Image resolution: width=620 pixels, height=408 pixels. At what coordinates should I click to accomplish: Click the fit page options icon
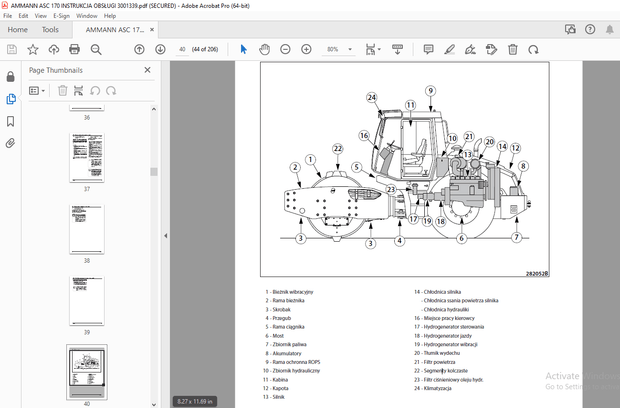pos(372,49)
